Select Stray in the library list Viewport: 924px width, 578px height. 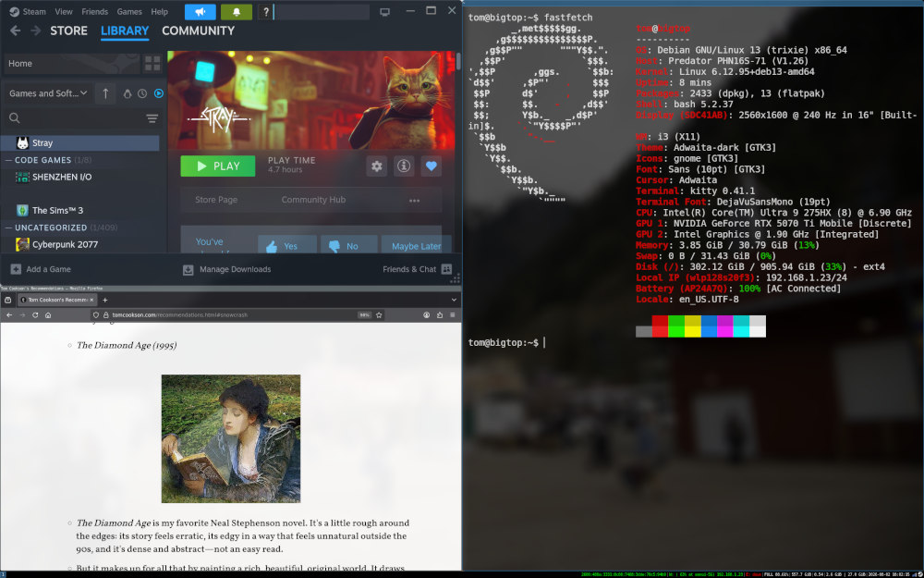[x=80, y=142]
